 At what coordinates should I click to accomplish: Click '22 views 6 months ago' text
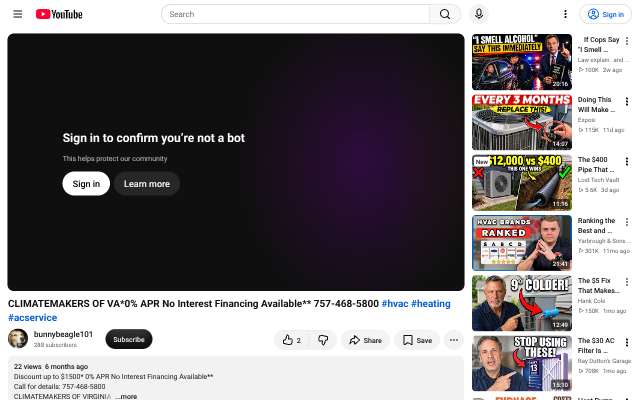tap(51, 367)
